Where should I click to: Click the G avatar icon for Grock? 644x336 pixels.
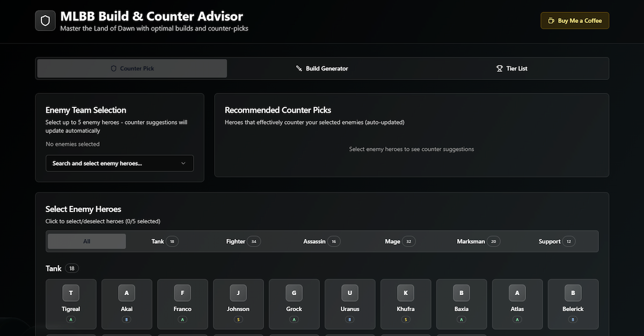(x=294, y=293)
